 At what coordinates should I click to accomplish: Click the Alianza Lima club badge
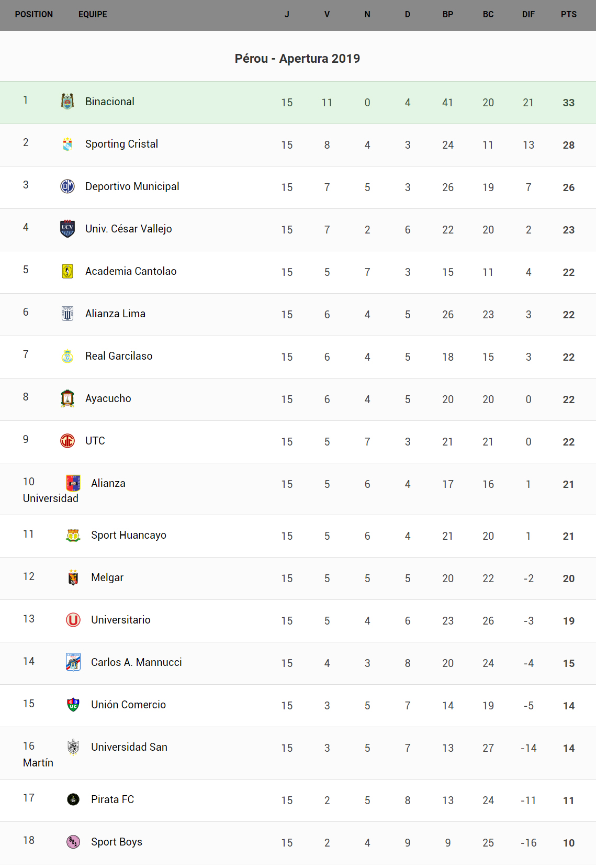coord(68,314)
